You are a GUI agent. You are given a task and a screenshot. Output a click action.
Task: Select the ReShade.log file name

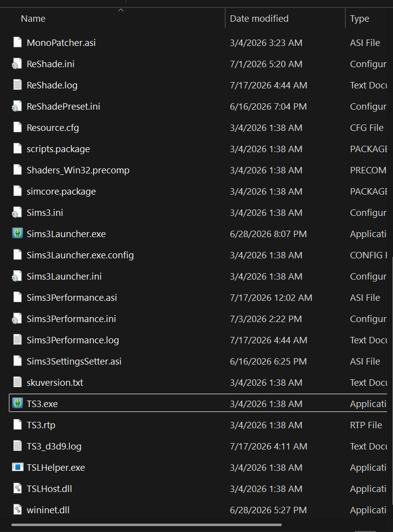52,85
